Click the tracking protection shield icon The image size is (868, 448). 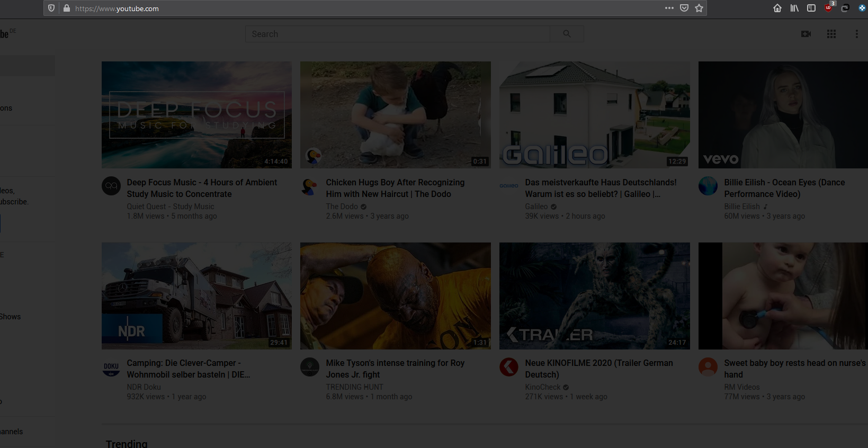[51, 8]
